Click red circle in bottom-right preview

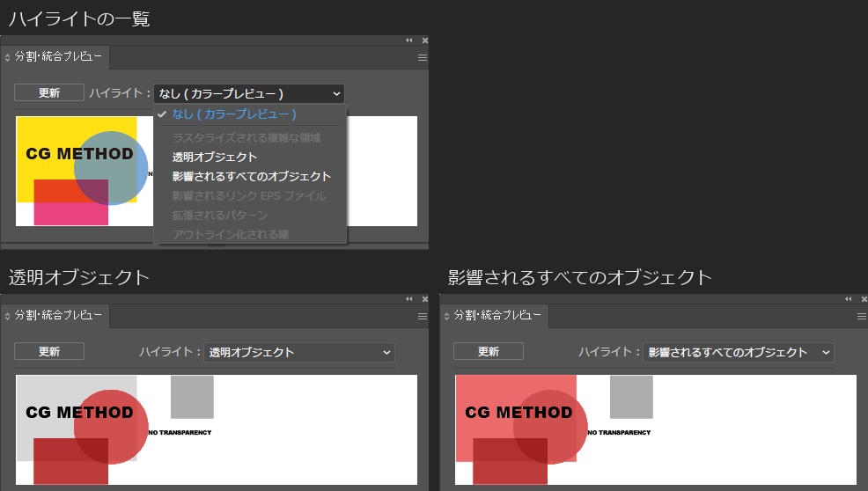[x=550, y=427]
